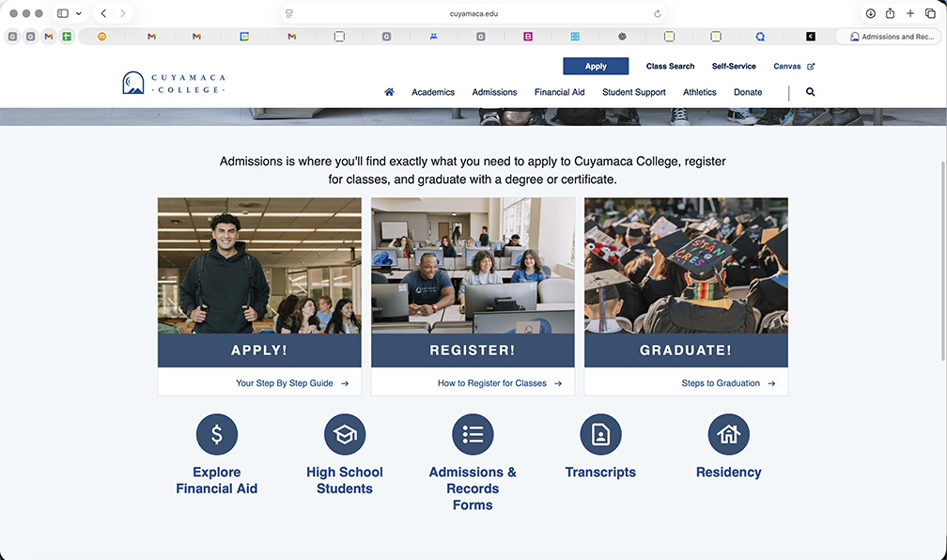Open the Financial Aid menu
The width and height of the screenshot is (947, 560).
coord(559,92)
